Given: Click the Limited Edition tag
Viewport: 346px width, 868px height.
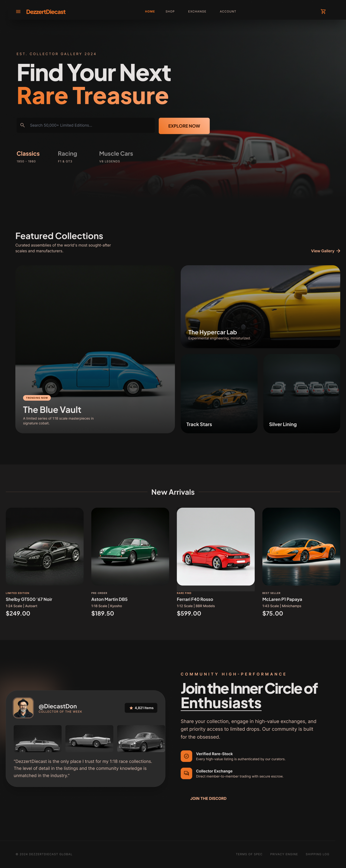Looking at the screenshot, I should pos(18,593).
